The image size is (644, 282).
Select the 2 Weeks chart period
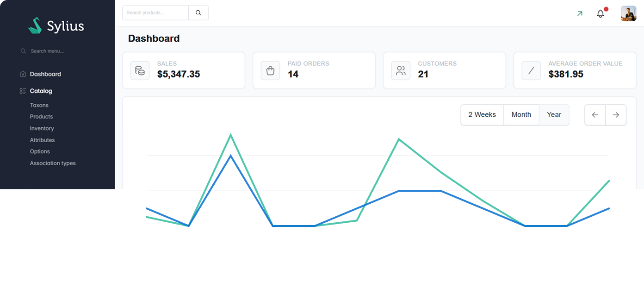pyautogui.click(x=482, y=114)
